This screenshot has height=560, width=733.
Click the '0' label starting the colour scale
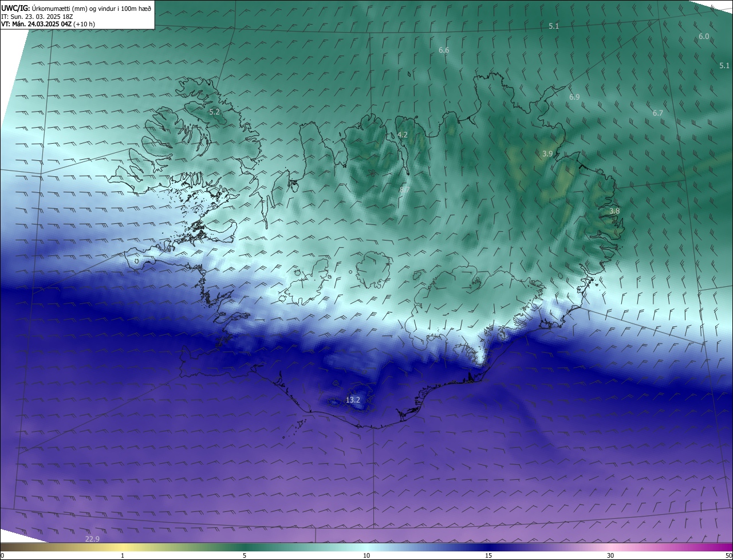(2, 555)
